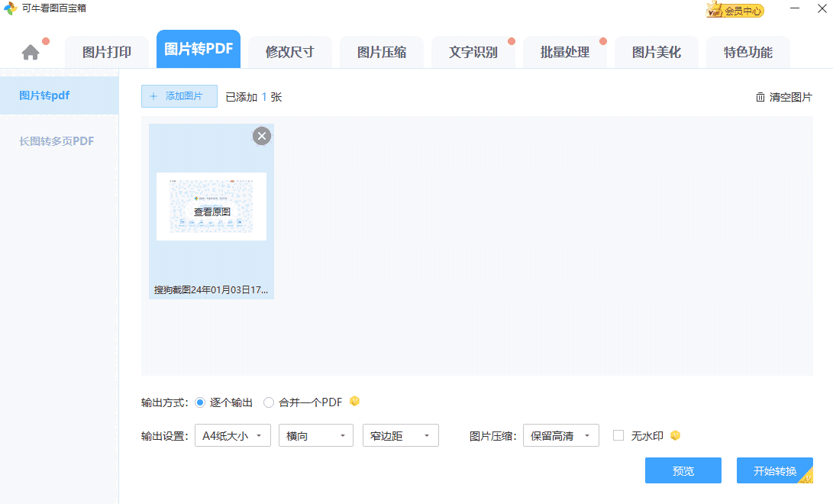Open the 横向 orientation dropdown
The image size is (833, 504).
tap(315, 435)
